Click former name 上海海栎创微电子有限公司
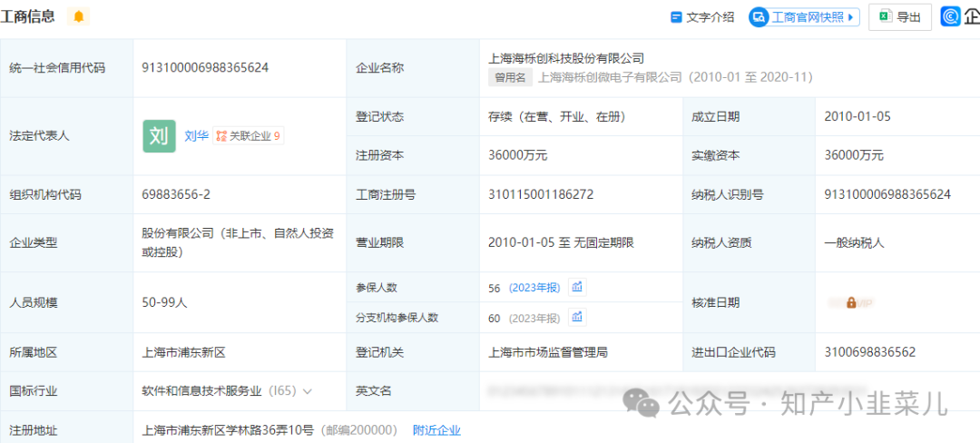Viewport: 980px width, 443px height. tap(610, 77)
